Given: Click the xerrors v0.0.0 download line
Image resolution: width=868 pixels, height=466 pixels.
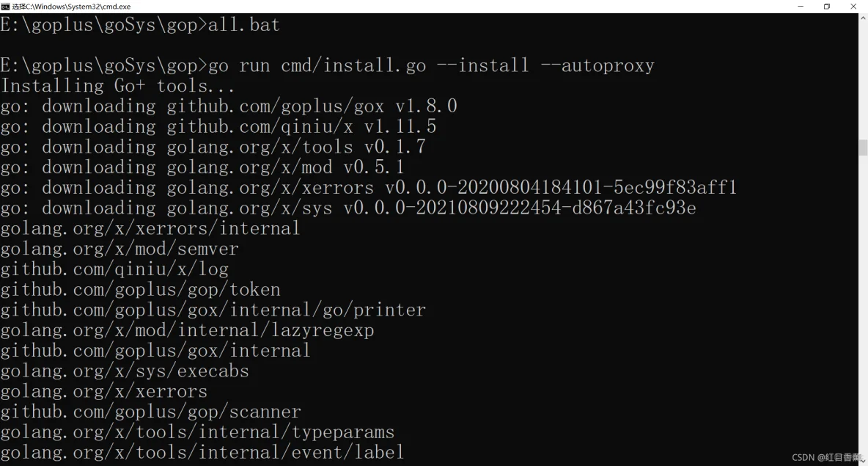Looking at the screenshot, I should tap(369, 188).
